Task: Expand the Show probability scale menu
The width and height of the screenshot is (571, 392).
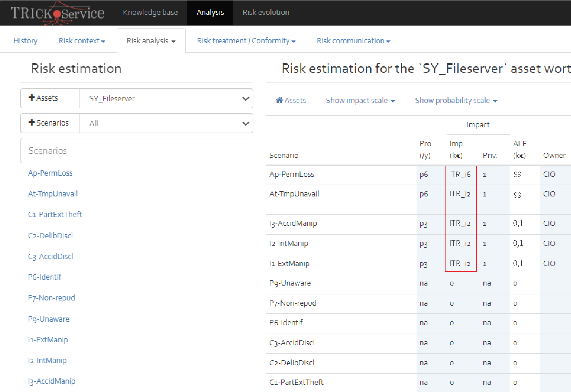Action: pyautogui.click(x=456, y=100)
